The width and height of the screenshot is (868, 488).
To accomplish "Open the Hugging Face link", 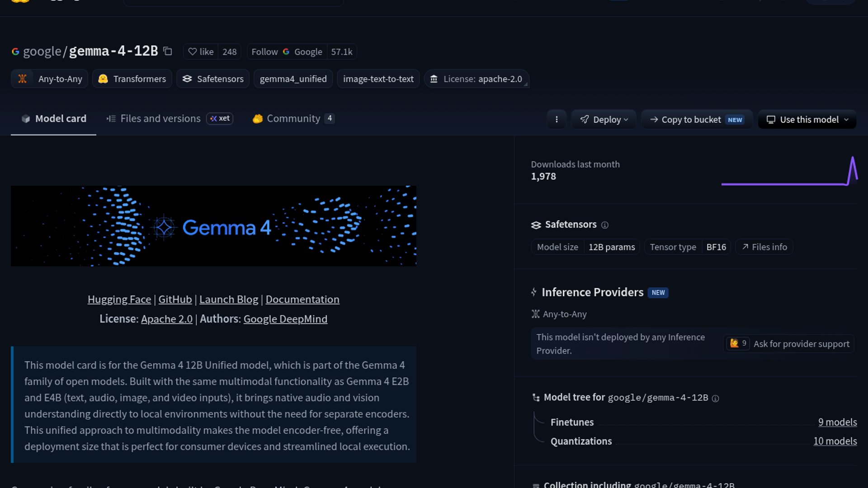I will point(119,300).
